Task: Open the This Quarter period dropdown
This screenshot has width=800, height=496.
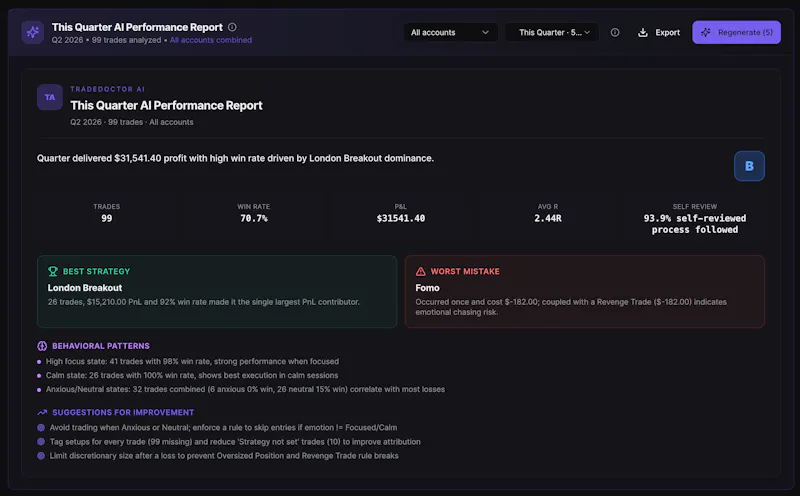Action: click(552, 32)
